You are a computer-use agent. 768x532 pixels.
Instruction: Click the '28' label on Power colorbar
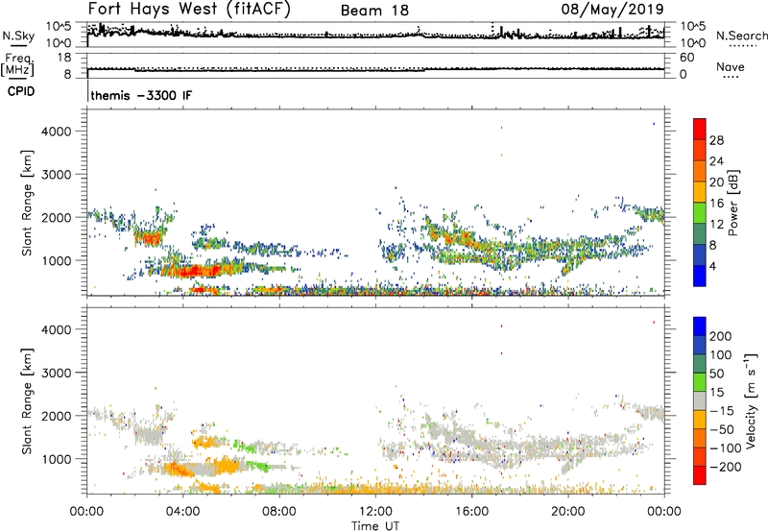coord(716,140)
